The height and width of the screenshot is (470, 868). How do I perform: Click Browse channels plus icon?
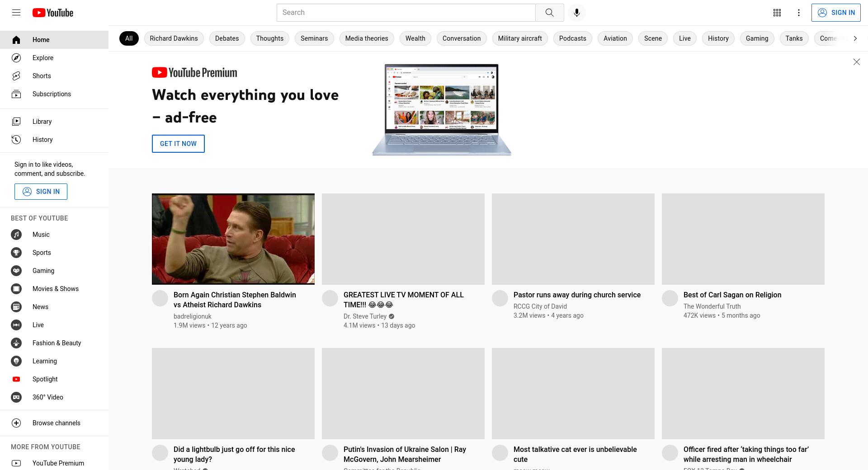[16, 423]
